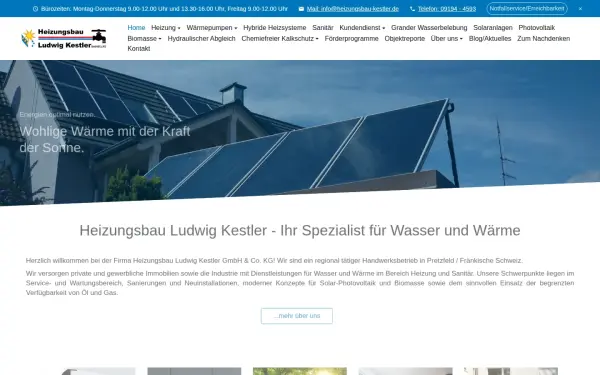Click hero headline 'Wohlige Wärme mit der Kraft der Sonne.'
Viewport: 600px width, 375px height.
(x=105, y=139)
